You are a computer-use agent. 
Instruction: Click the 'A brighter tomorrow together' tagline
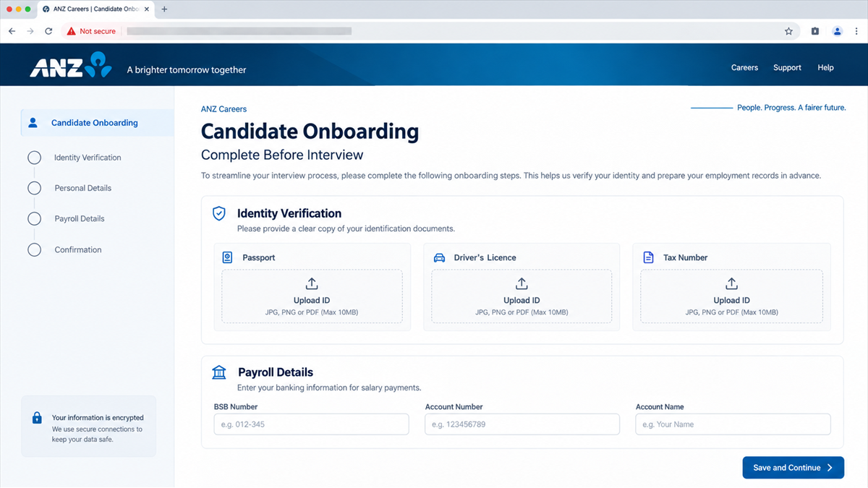[x=187, y=70]
